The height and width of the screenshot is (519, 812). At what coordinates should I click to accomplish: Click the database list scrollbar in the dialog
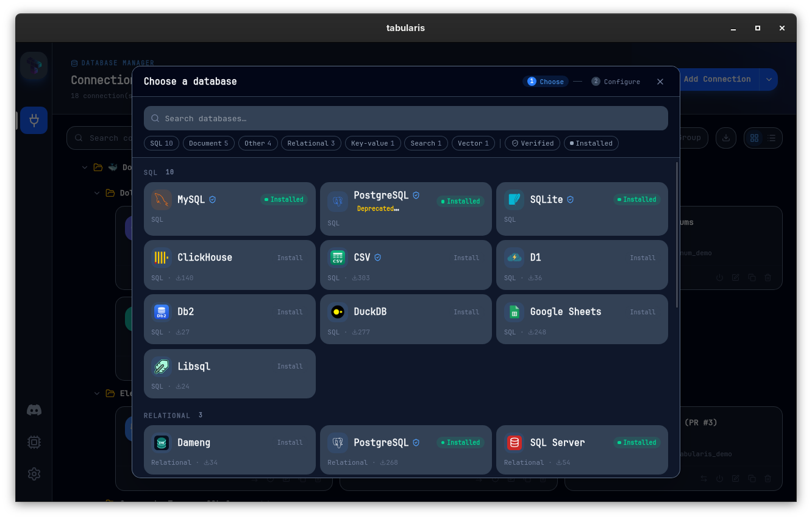(x=677, y=235)
